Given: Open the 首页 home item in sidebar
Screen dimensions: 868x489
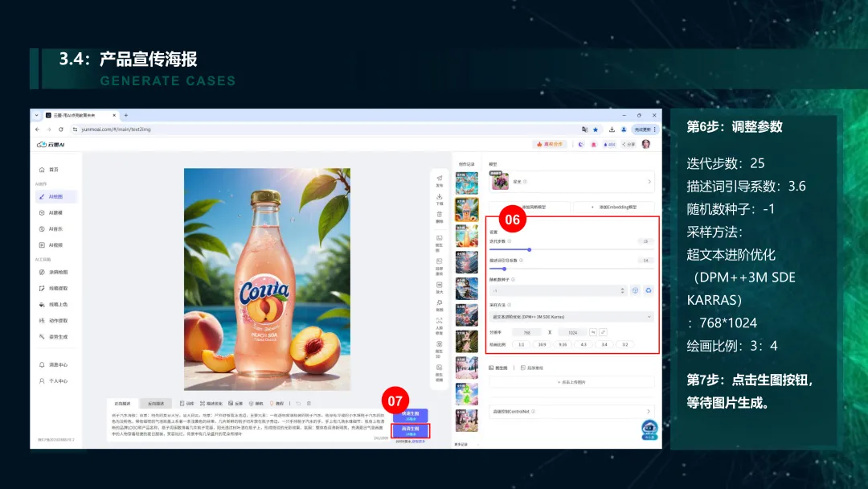Looking at the screenshot, I should click(x=49, y=170).
